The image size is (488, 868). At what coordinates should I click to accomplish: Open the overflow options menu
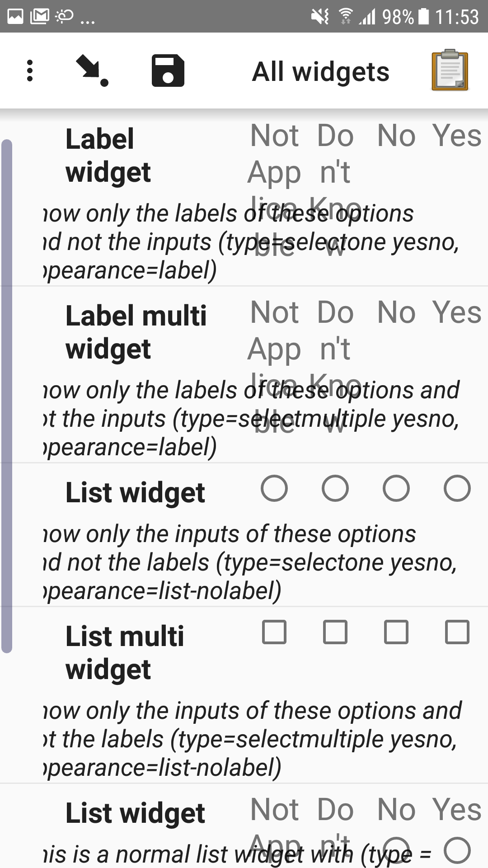click(29, 71)
